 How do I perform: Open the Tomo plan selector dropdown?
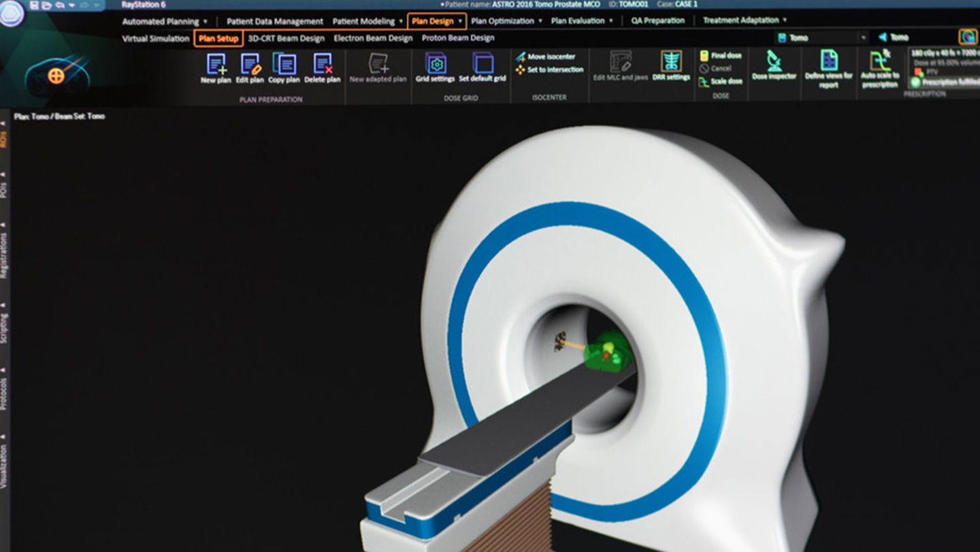coord(864,38)
